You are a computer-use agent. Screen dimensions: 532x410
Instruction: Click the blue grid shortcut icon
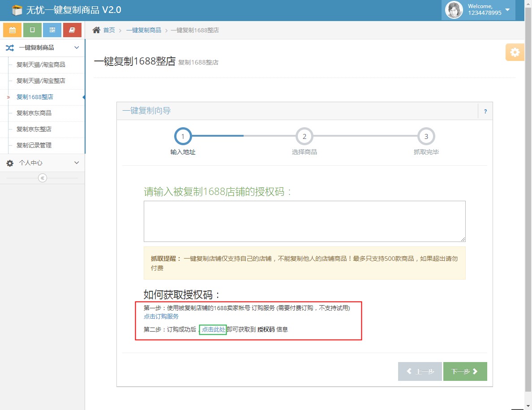click(52, 30)
